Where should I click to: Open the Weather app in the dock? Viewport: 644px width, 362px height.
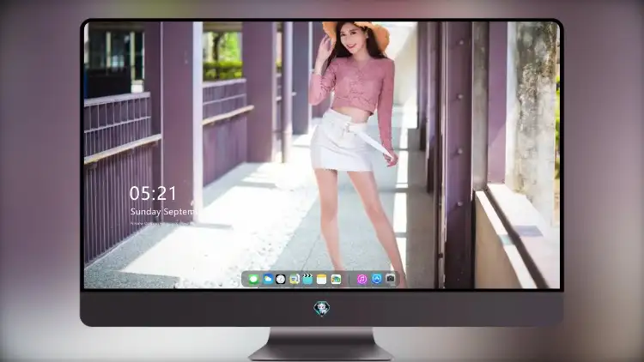click(268, 280)
